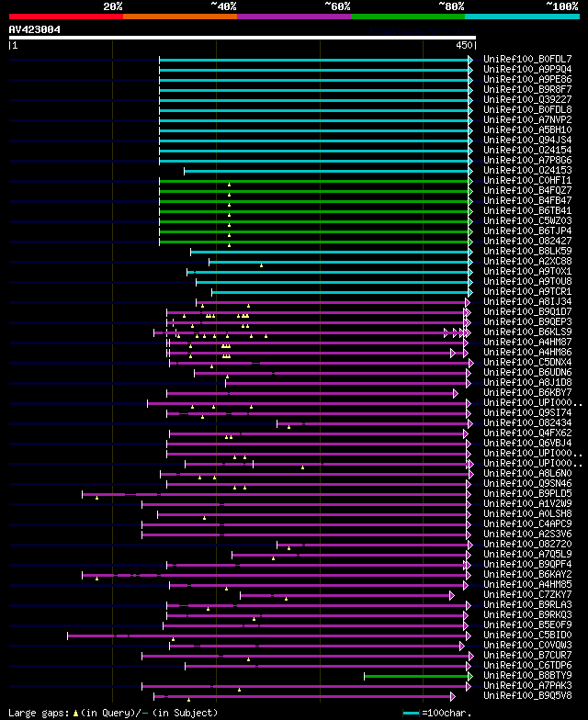Open UniRef100_Q94JS4 entry
This screenshot has height=720, width=588.
[x=527, y=140]
